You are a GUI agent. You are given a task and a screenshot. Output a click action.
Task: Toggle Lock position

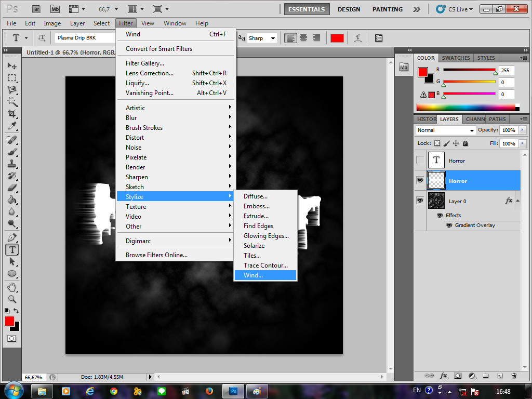coord(456,143)
